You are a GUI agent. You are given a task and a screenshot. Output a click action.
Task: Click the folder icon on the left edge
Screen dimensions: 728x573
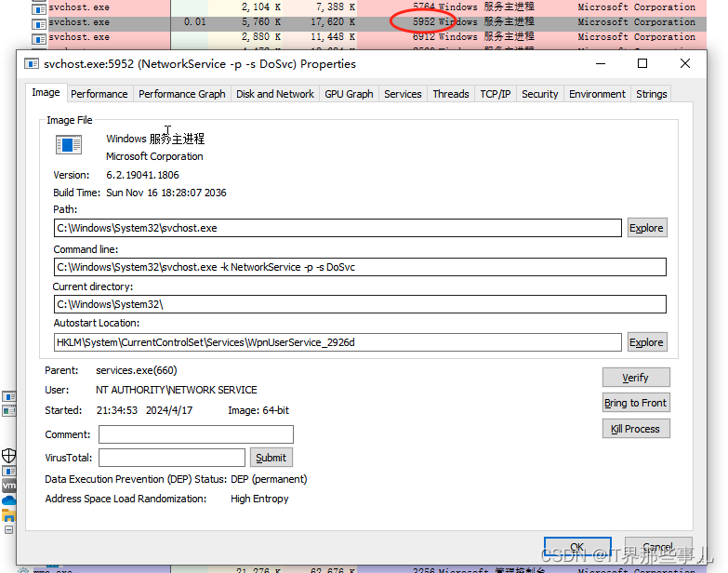(x=8, y=515)
